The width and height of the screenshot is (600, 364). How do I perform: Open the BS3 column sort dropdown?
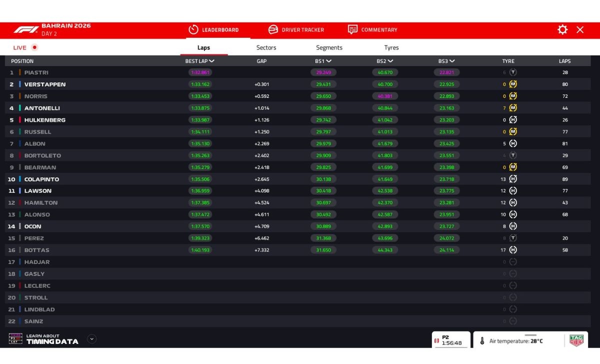(452, 60)
